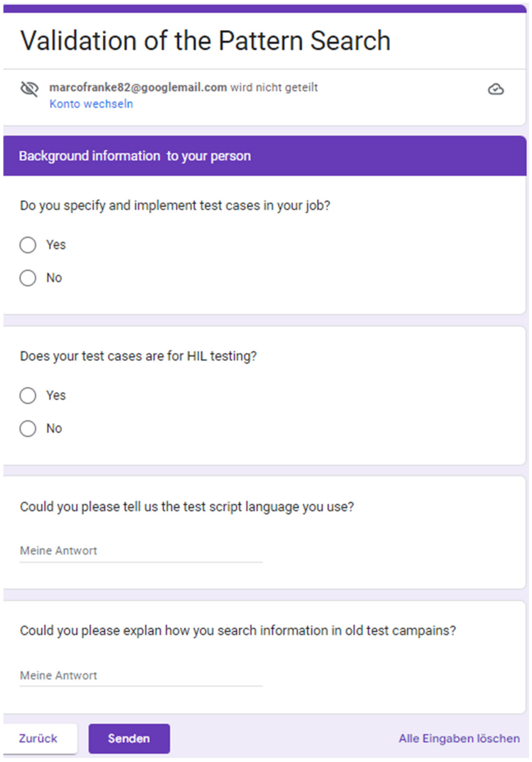The width and height of the screenshot is (532, 762).
Task: Click the 'wird nicht geteilt' notice text
Action: coord(274,87)
